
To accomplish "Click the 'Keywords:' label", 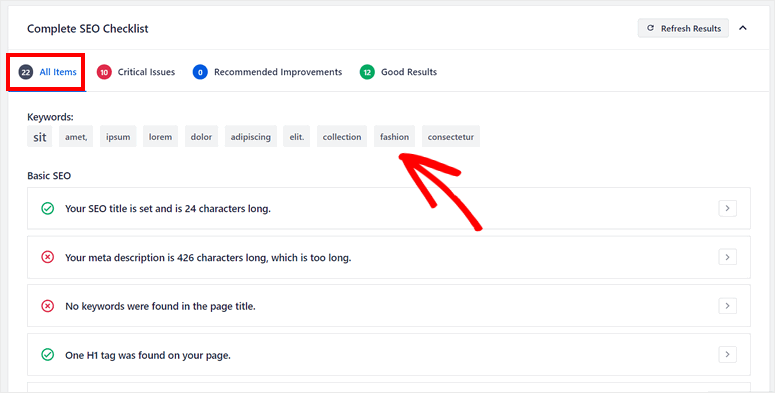I will pos(50,117).
